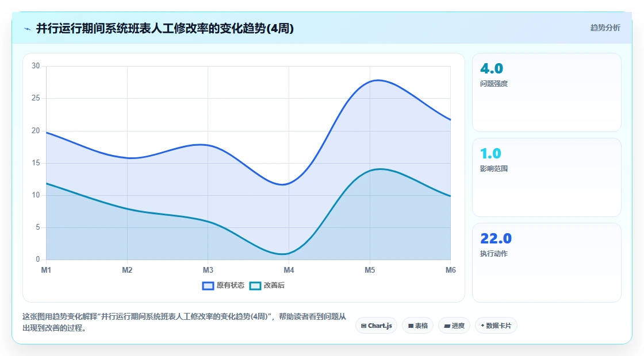Click the 改善后 legend label
The width and height of the screenshot is (644, 356).
[x=274, y=285]
